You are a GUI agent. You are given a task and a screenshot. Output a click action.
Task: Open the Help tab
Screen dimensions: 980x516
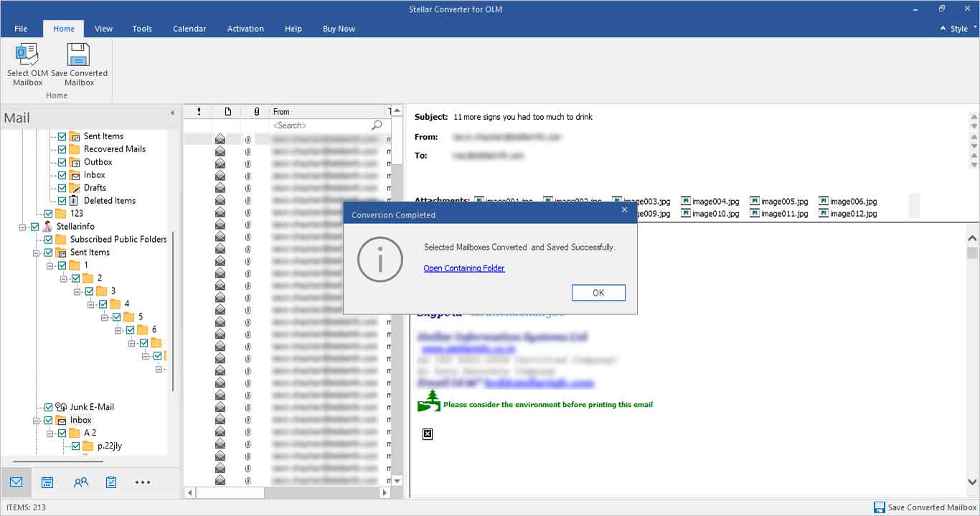point(293,29)
